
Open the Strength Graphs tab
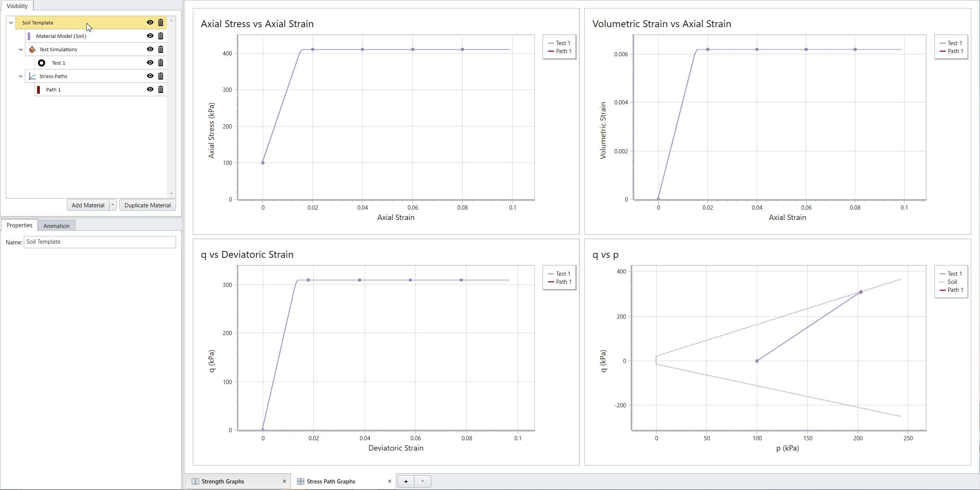click(x=223, y=481)
